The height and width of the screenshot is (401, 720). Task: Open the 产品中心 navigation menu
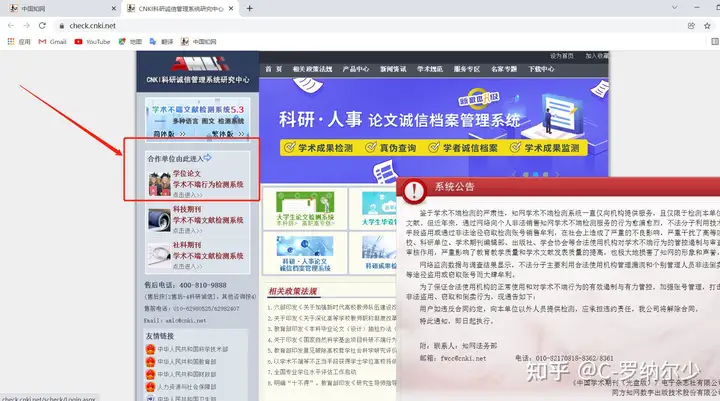click(355, 69)
